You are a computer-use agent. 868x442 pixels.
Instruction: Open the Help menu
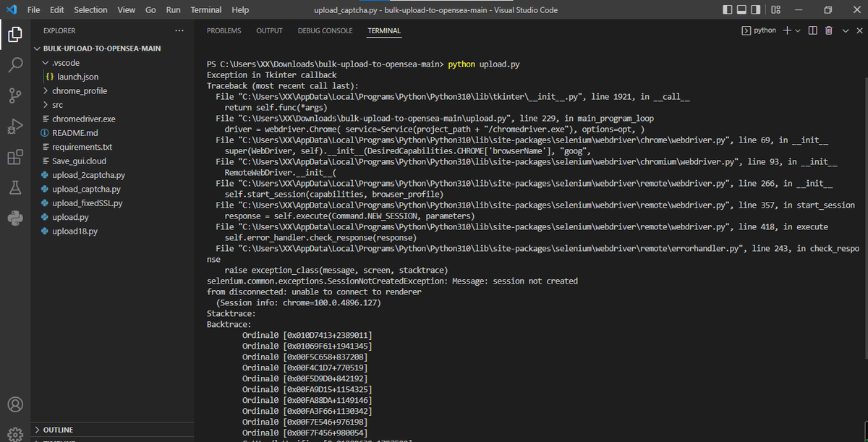click(x=240, y=9)
